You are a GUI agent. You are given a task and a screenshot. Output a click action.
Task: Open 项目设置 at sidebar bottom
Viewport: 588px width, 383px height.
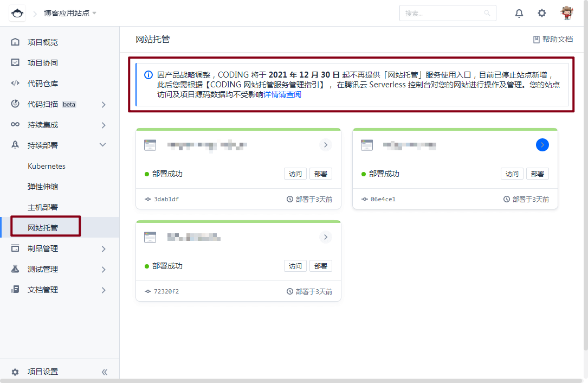point(43,372)
